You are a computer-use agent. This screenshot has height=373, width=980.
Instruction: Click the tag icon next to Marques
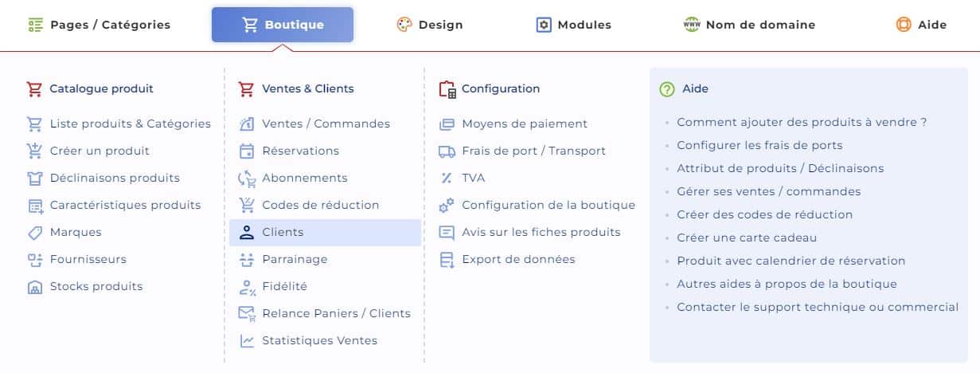(x=34, y=232)
